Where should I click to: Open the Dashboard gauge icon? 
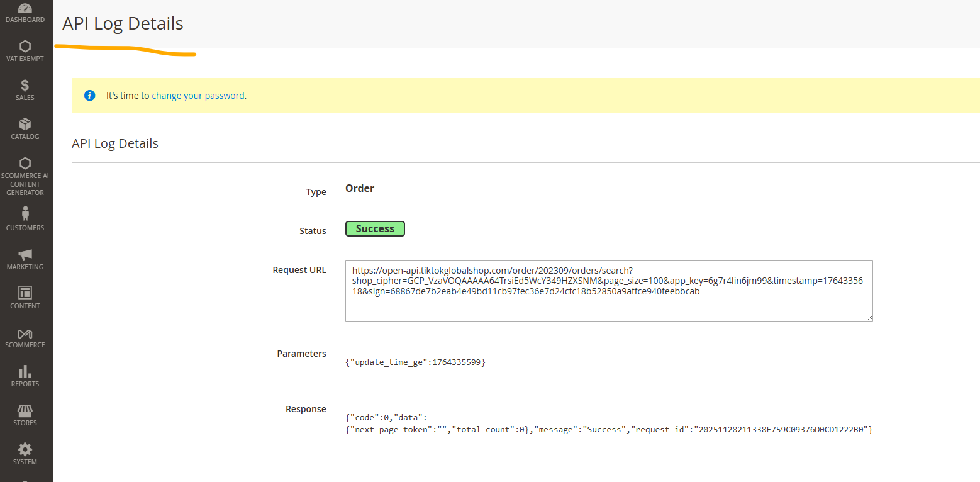click(x=25, y=8)
